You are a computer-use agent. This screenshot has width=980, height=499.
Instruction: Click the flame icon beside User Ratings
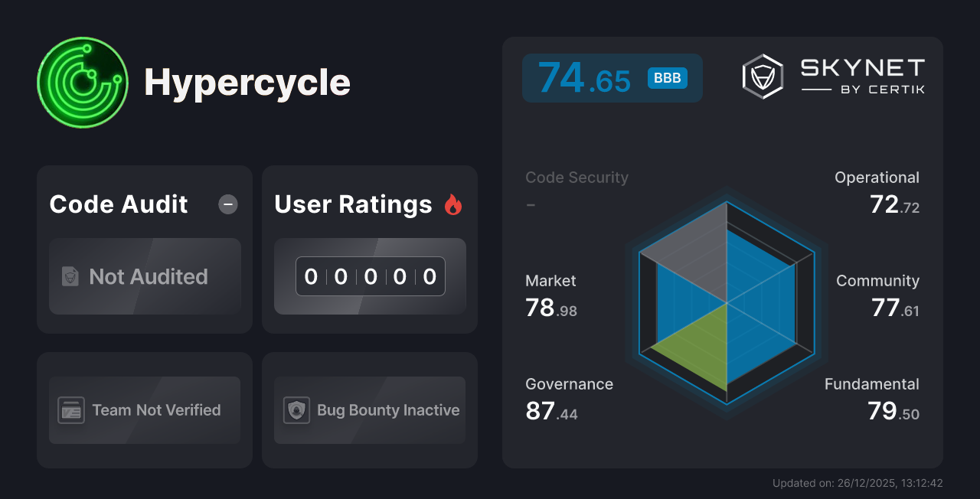452,204
